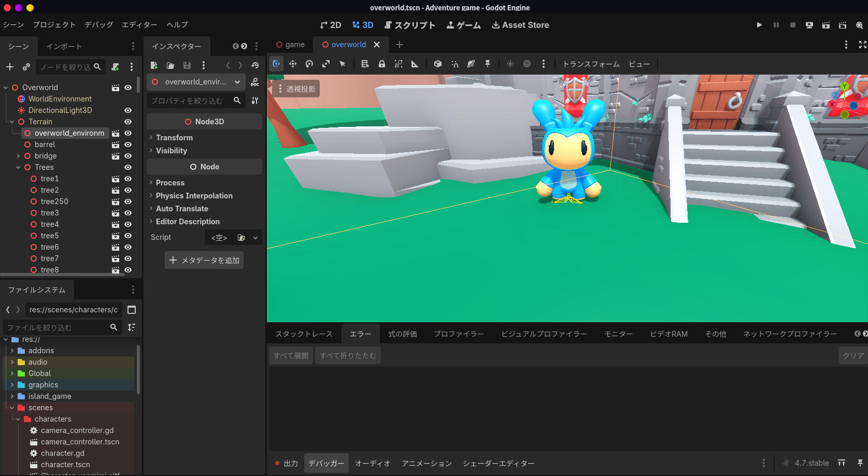Image resolution: width=868 pixels, height=476 pixels.
Task: Toggle visibility of bridge node
Action: [x=128, y=156]
